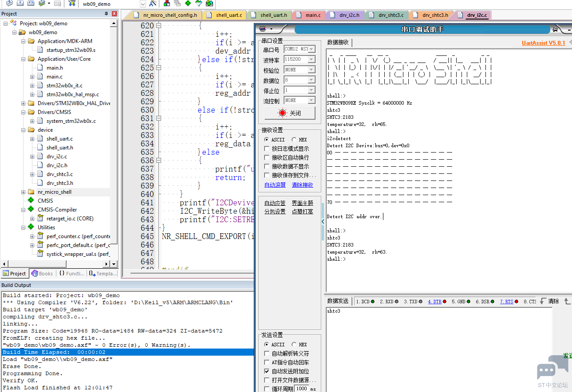Viewport: 572px width, 392px height.
Task: Enable 接收区自动换行 checkbox
Action: pos(267,157)
